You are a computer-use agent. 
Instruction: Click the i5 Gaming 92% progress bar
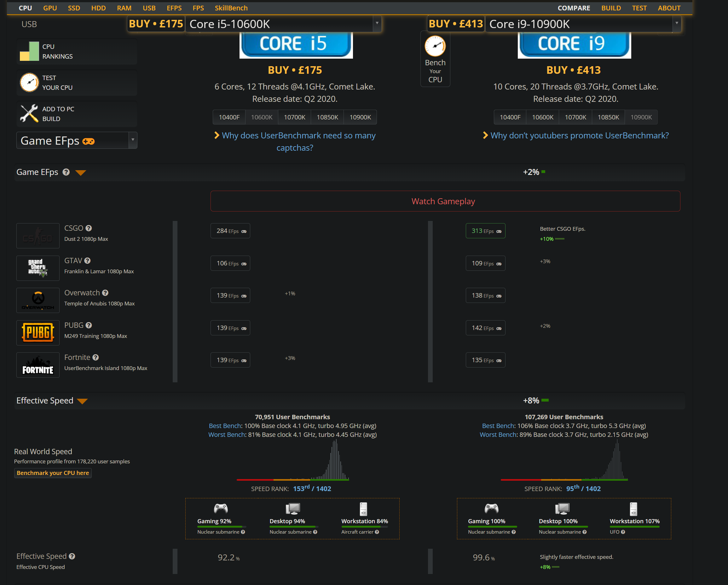[222, 527]
